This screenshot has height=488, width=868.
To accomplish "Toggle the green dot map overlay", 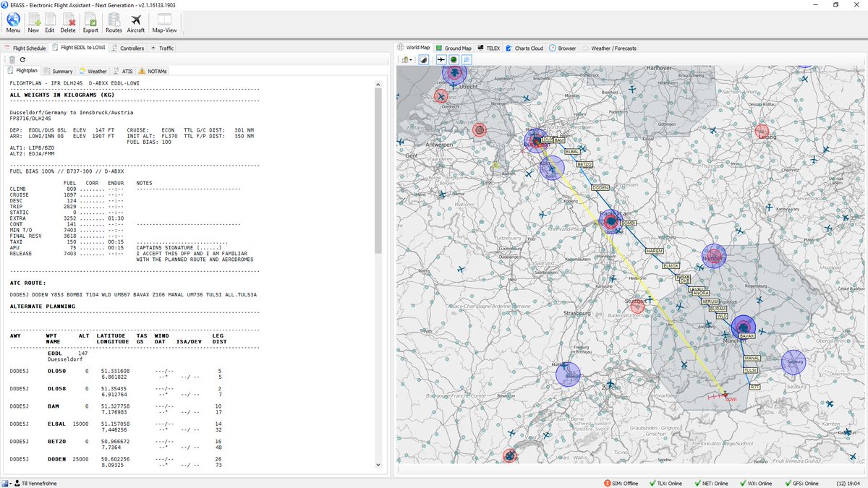I will tap(454, 59).
